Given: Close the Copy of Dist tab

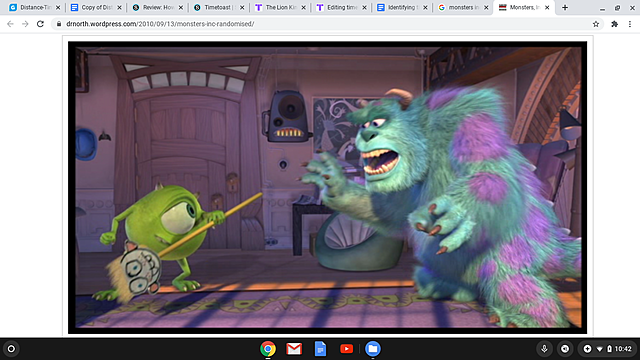Looking at the screenshot, I should click(x=119, y=7).
